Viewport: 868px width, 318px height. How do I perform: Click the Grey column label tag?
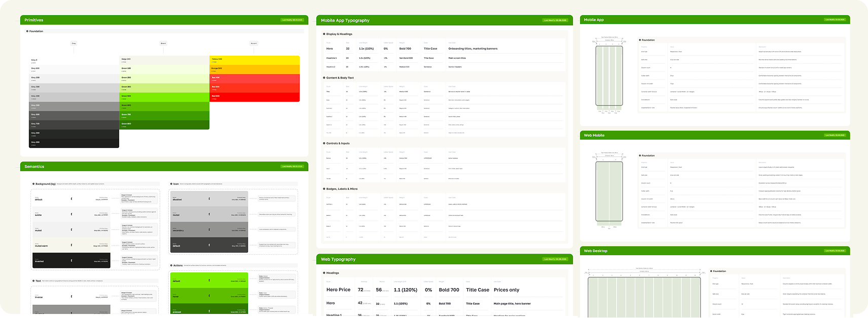[74, 44]
